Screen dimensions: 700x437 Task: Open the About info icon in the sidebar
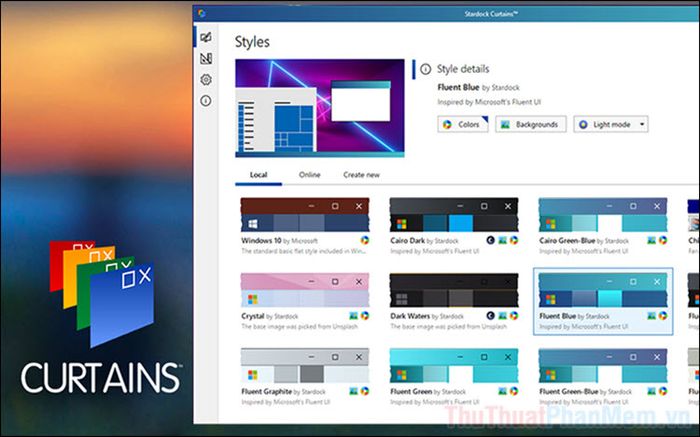[x=206, y=101]
